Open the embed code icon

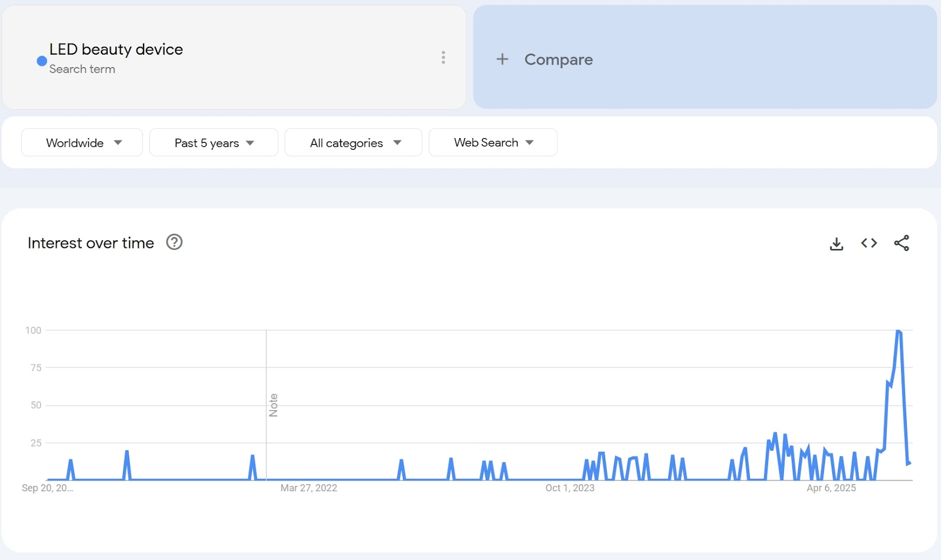coord(869,243)
